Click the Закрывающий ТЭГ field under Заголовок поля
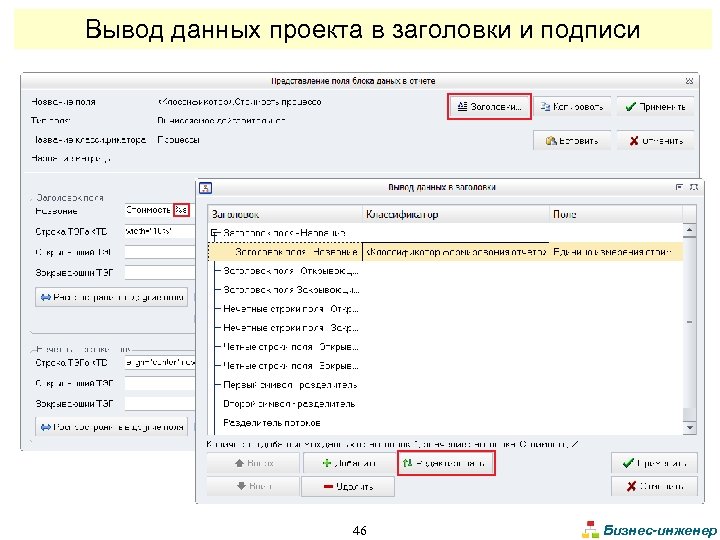This screenshot has height=540, width=720. click(x=159, y=272)
